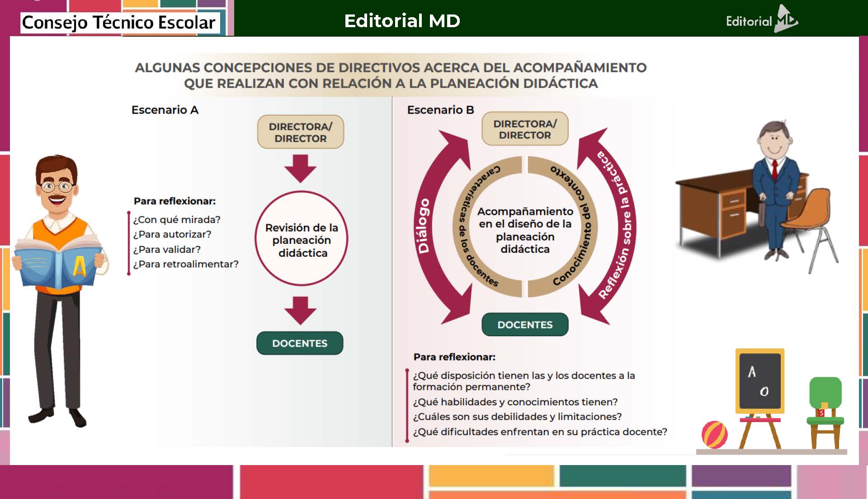Click the ¿Para retroalimentar? question
The image size is (868, 499).
[186, 264]
